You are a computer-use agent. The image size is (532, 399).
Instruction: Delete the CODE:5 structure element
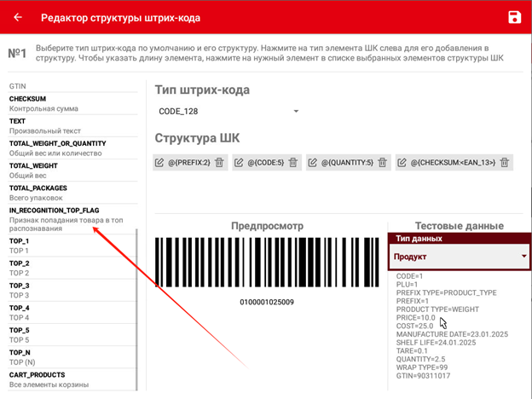click(293, 163)
